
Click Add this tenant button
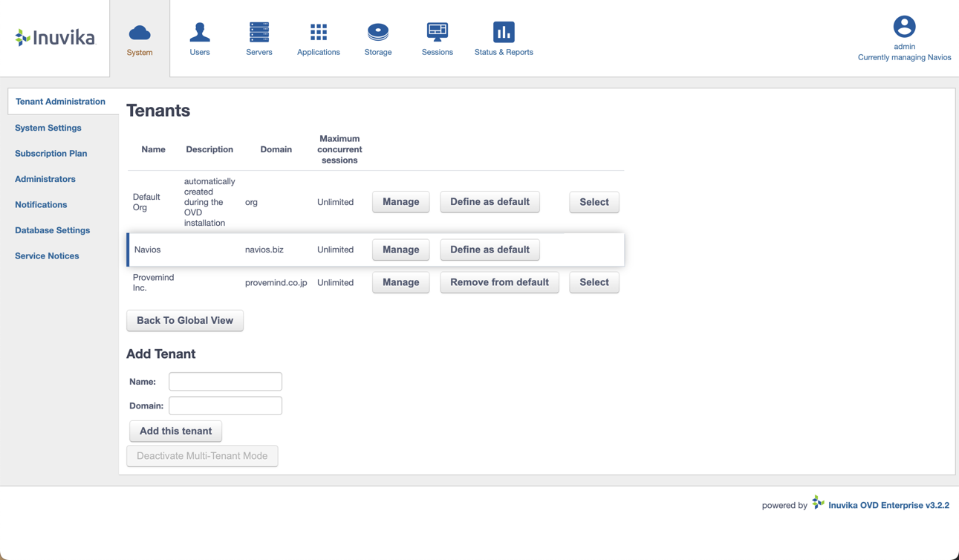176,431
